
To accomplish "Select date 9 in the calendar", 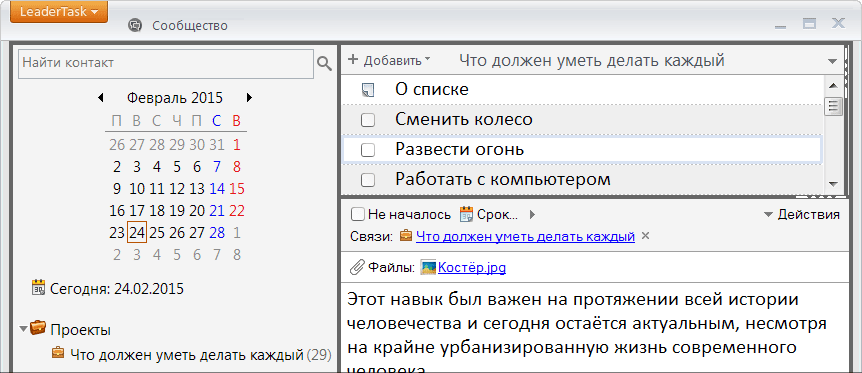I will (117, 189).
